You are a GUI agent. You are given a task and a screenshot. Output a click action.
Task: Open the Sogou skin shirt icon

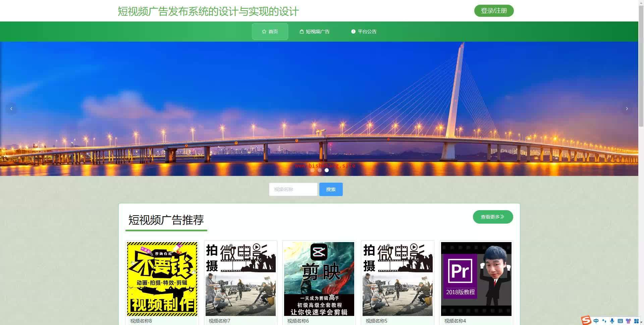[x=628, y=321]
